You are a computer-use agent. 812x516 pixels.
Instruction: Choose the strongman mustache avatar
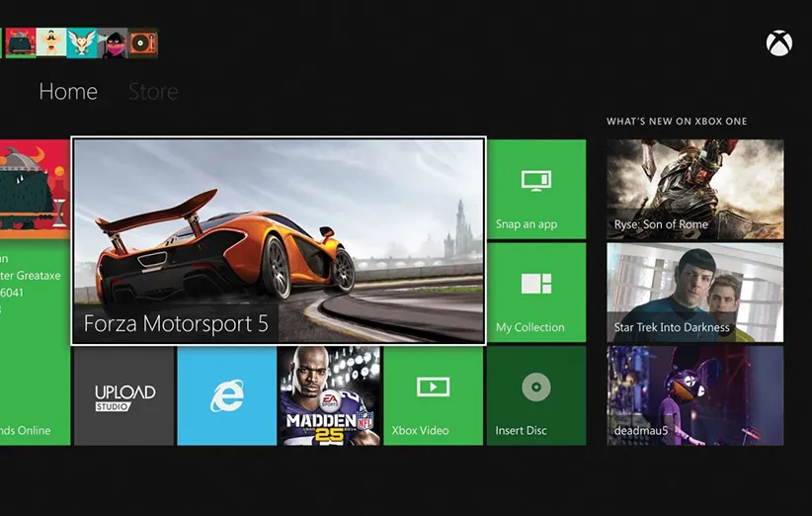[x=51, y=43]
